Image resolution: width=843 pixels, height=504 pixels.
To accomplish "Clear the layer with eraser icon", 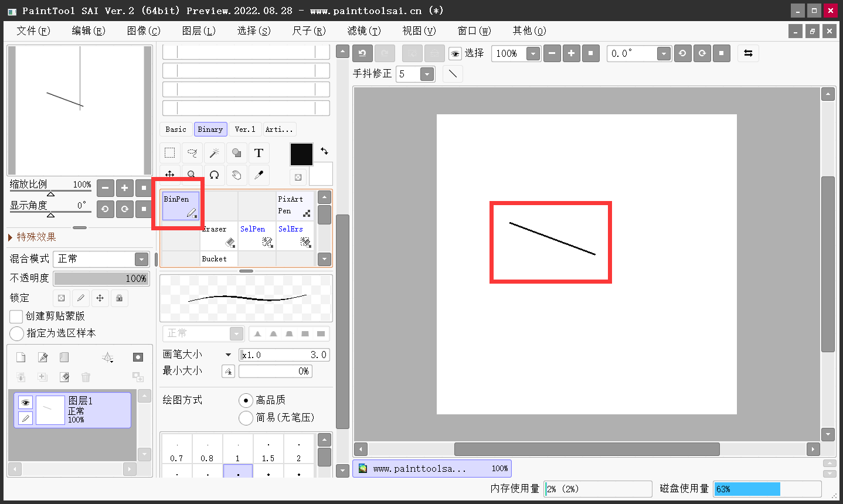I will pyautogui.click(x=64, y=377).
